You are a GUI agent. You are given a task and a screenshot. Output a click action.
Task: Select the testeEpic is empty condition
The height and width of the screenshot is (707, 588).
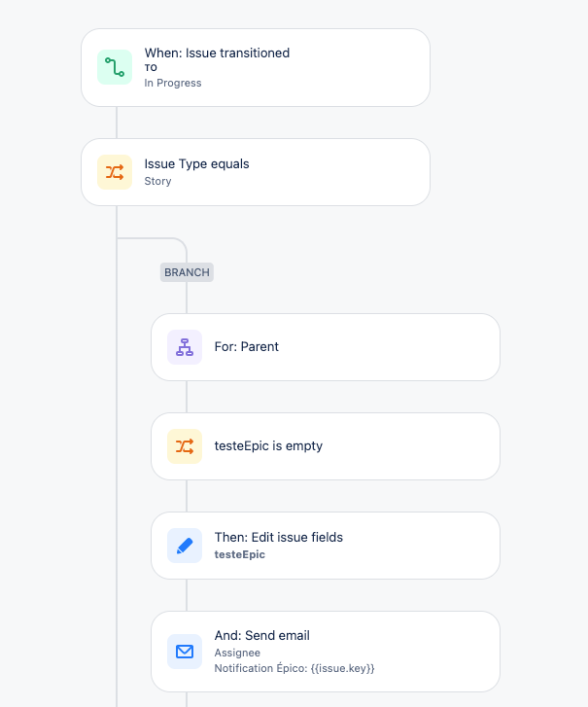click(x=326, y=446)
